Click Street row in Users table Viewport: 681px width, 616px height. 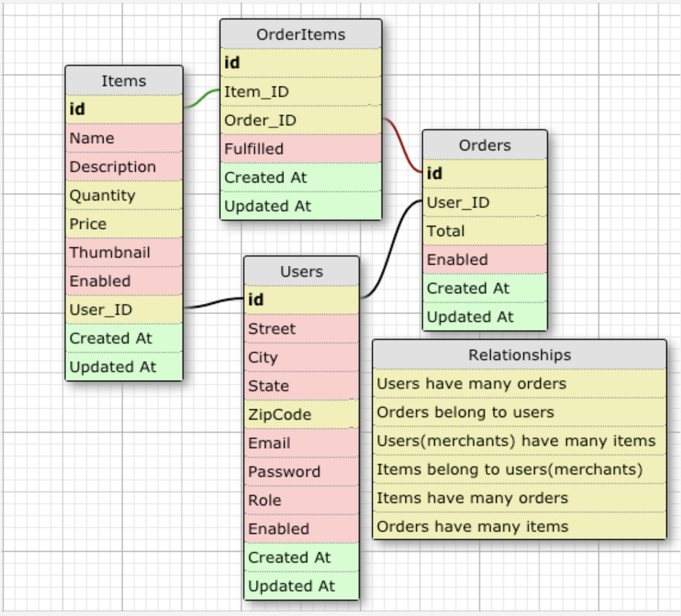tap(302, 328)
